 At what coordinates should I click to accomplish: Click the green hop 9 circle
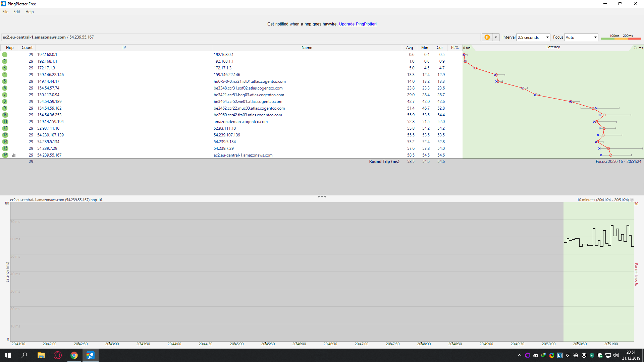click(5, 108)
